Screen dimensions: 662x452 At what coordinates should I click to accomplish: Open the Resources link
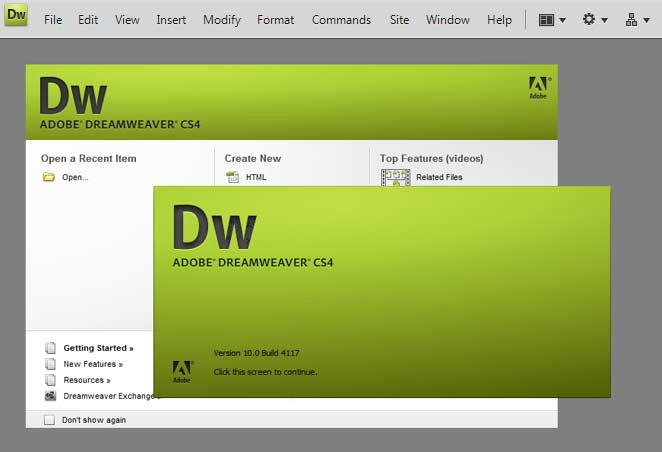point(87,380)
